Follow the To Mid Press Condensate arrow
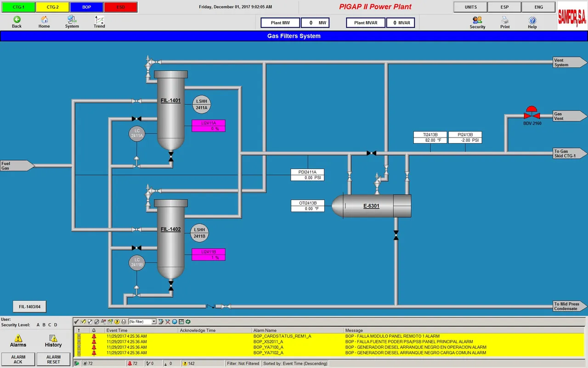Image resolution: width=588 pixels, height=368 pixels. click(570, 306)
